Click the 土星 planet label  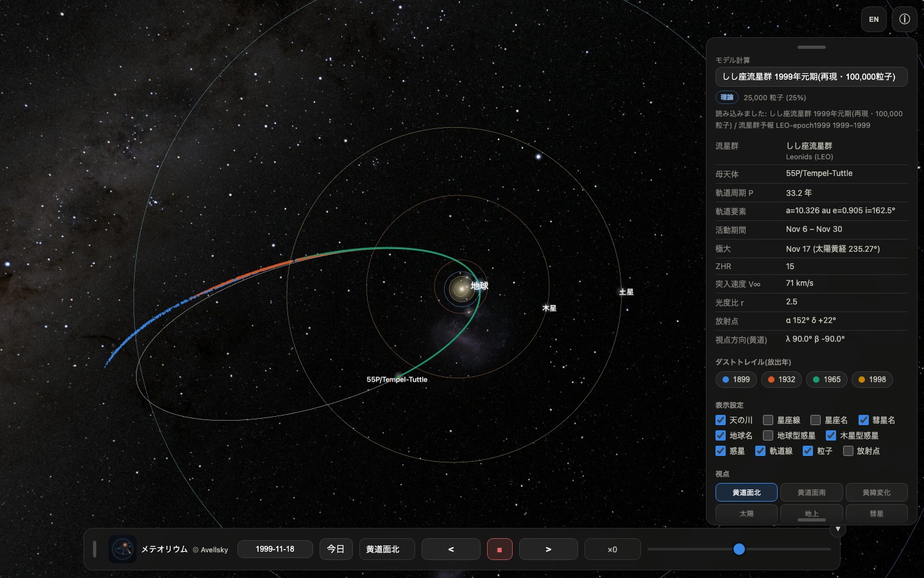(x=626, y=292)
